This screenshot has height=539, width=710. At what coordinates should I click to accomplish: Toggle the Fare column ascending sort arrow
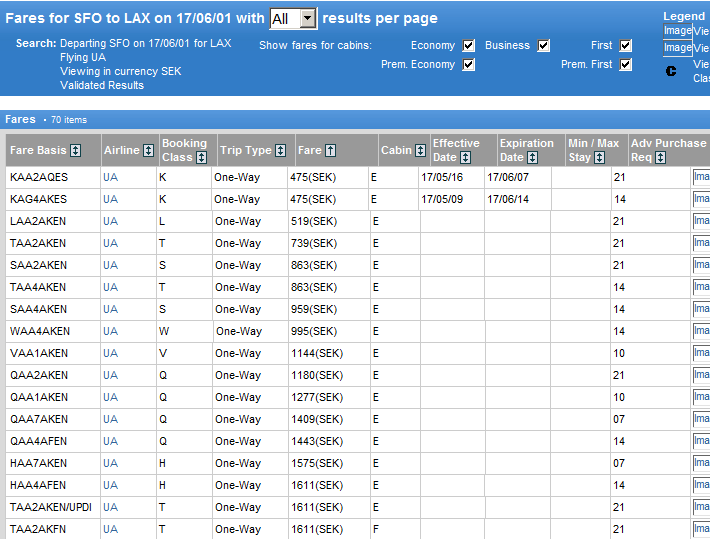(x=330, y=150)
